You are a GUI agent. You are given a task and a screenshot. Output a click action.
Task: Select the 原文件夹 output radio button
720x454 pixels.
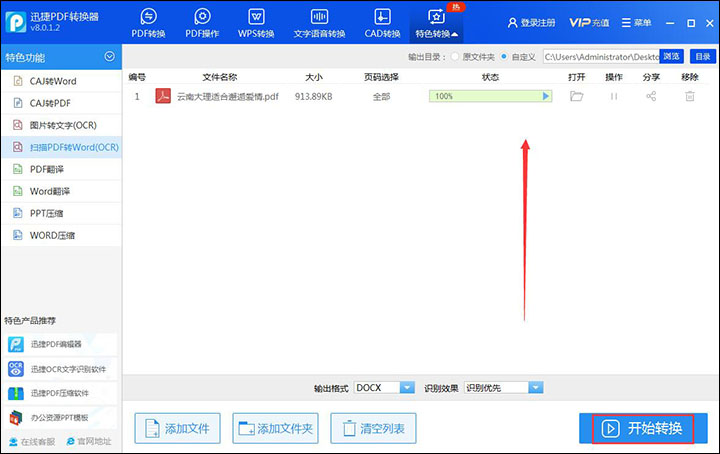pyautogui.click(x=456, y=57)
